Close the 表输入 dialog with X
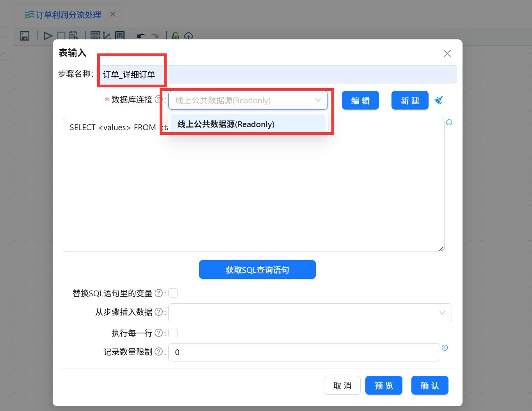 tap(447, 53)
